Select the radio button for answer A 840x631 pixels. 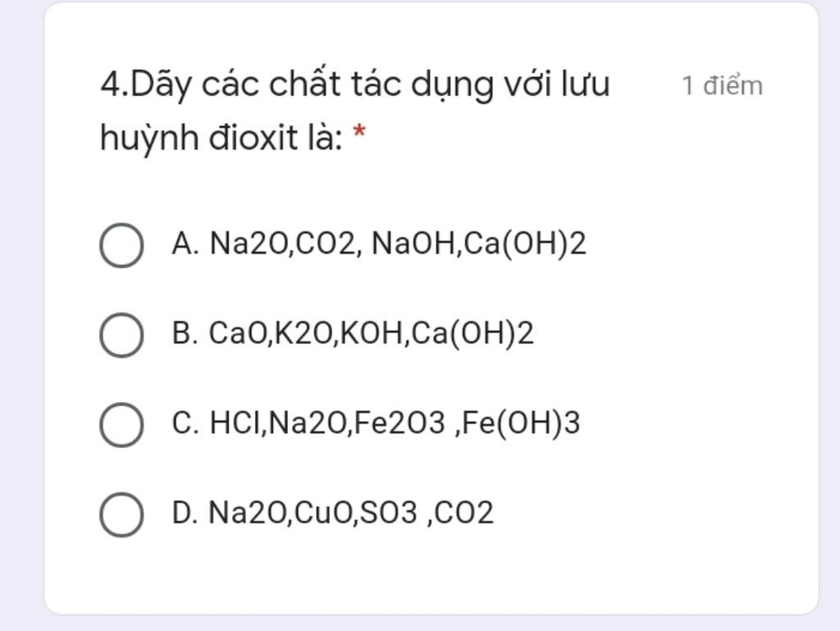coord(121,245)
